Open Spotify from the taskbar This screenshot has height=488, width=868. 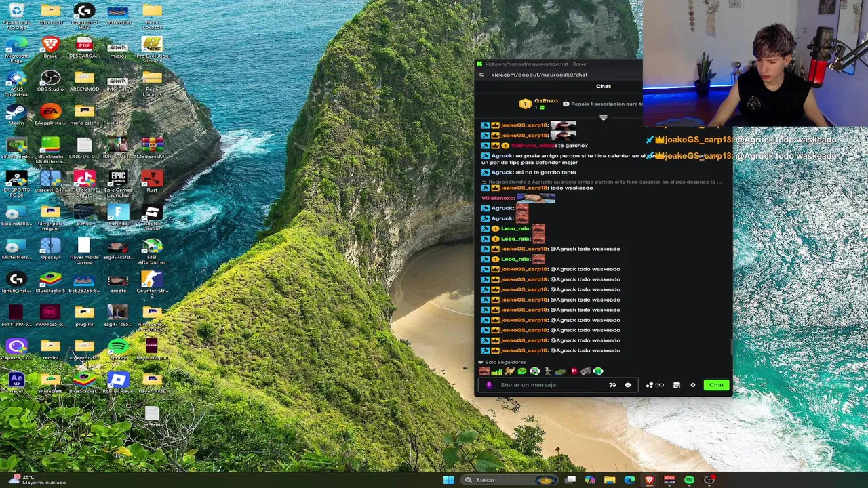coord(689,480)
